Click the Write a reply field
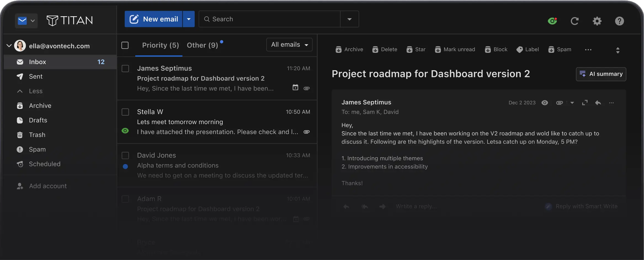Screen dimensions: 644x260 416,206
